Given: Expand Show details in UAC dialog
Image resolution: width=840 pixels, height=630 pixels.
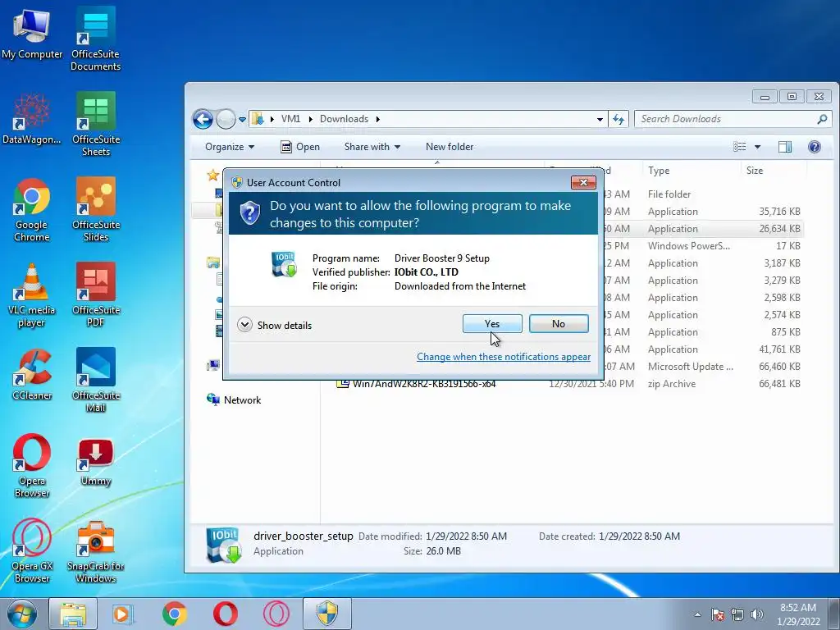Looking at the screenshot, I should click(x=274, y=325).
